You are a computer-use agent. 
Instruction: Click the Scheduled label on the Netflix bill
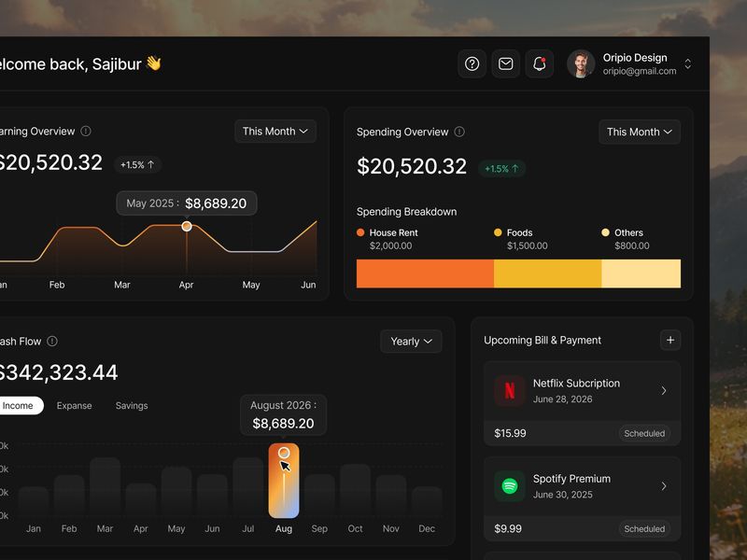coord(645,433)
